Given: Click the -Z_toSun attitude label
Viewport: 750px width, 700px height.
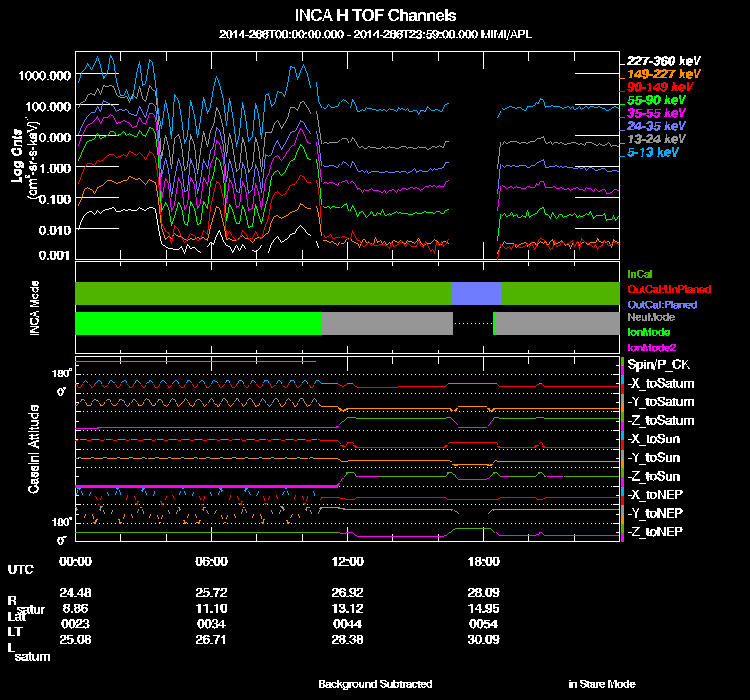Looking at the screenshot, I should pos(653,477).
